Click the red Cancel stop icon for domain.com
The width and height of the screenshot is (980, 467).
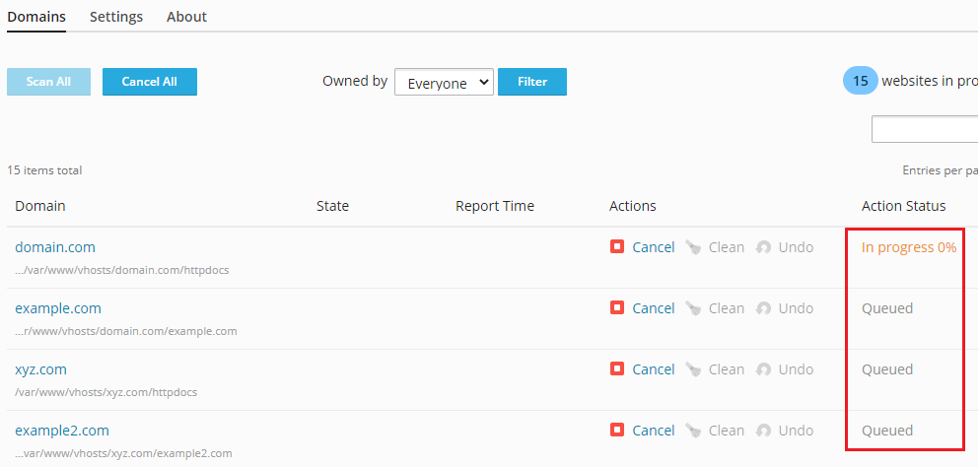click(x=617, y=247)
